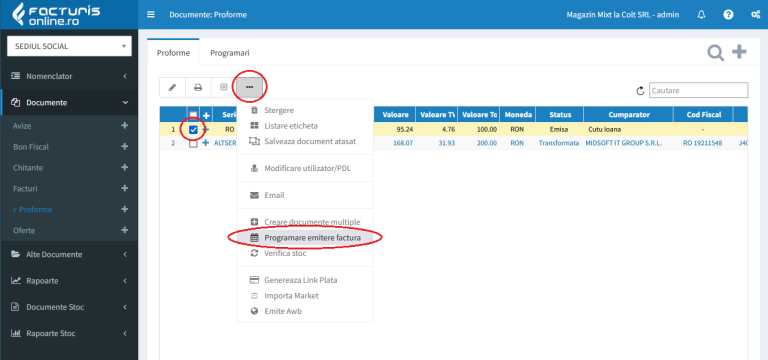Viewport: 768px width, 360px height.
Task: Expand row 2 details with plus icon
Action: click(206, 143)
